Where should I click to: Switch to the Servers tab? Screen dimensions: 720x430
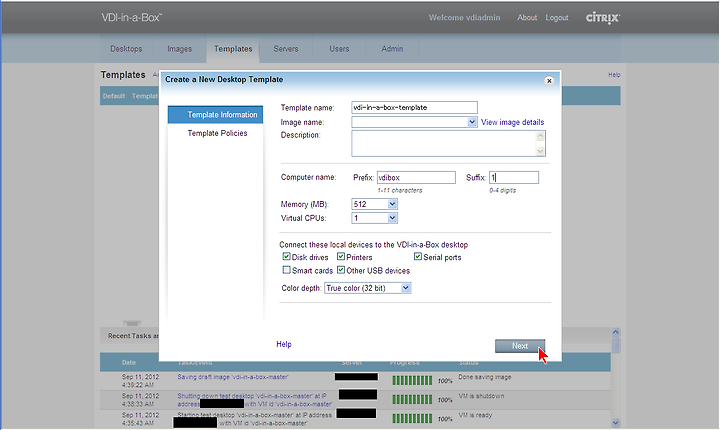point(286,49)
